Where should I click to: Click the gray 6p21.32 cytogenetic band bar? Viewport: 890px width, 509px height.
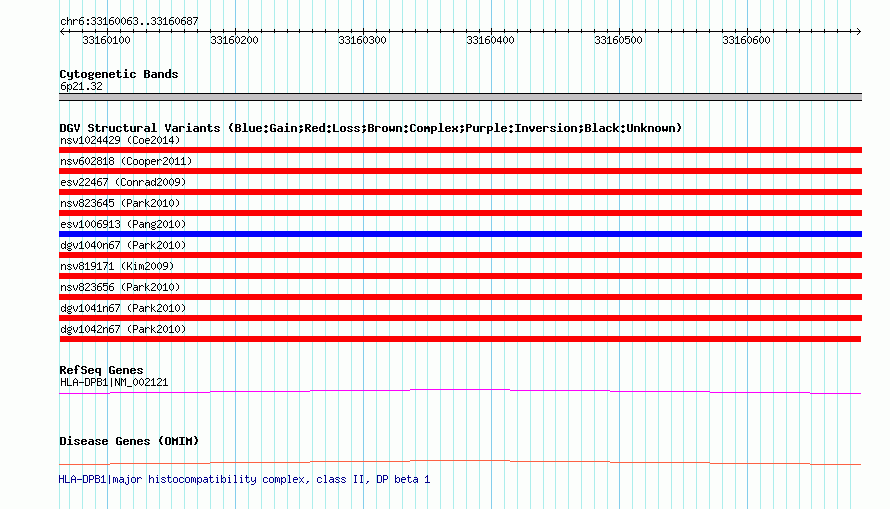point(460,97)
